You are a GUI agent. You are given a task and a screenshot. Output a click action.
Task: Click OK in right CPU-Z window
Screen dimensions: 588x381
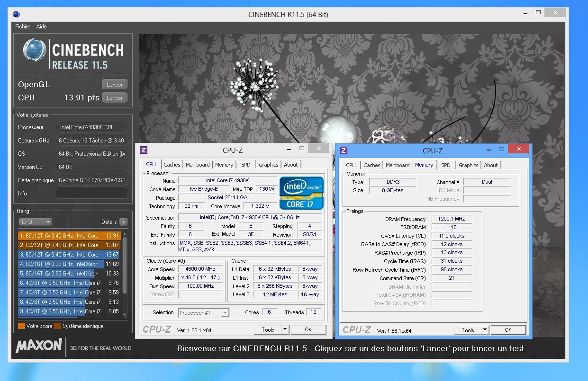coord(508,330)
